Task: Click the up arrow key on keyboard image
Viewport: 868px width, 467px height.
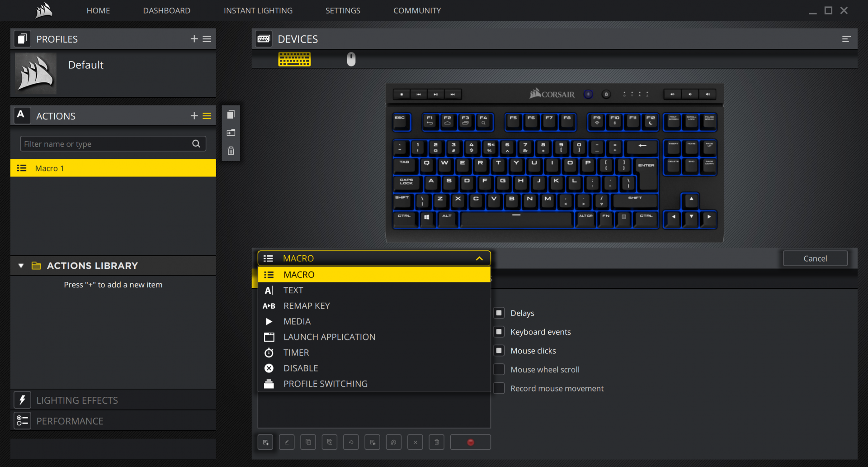Action: [x=691, y=200]
